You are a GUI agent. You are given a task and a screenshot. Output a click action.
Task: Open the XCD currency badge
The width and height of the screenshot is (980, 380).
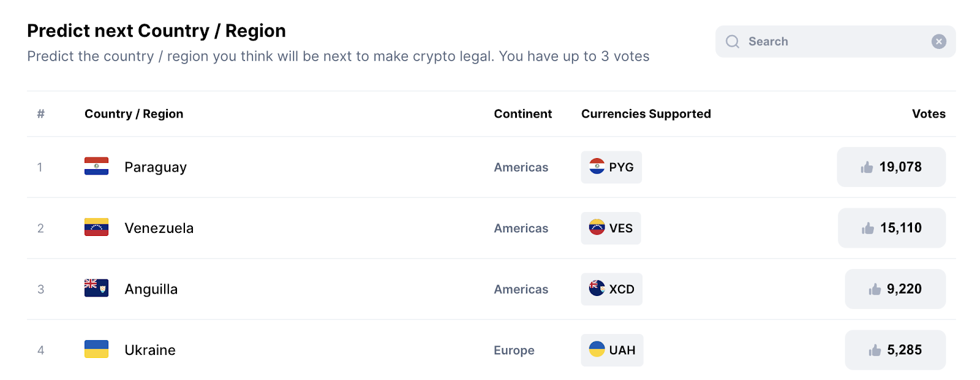click(x=611, y=289)
